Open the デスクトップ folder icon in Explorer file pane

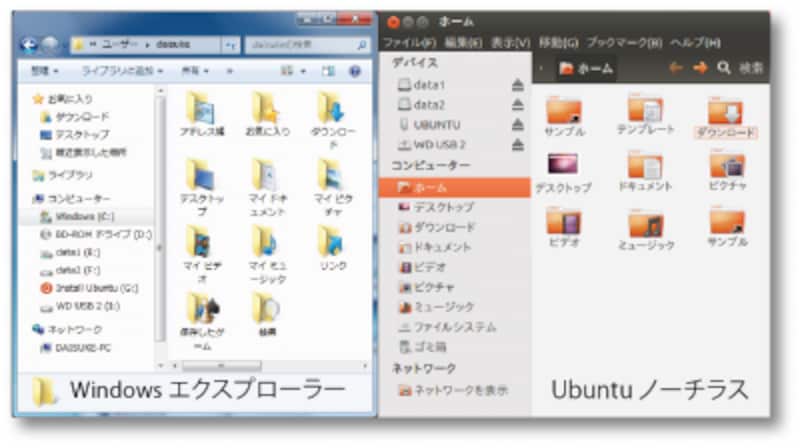[202, 187]
